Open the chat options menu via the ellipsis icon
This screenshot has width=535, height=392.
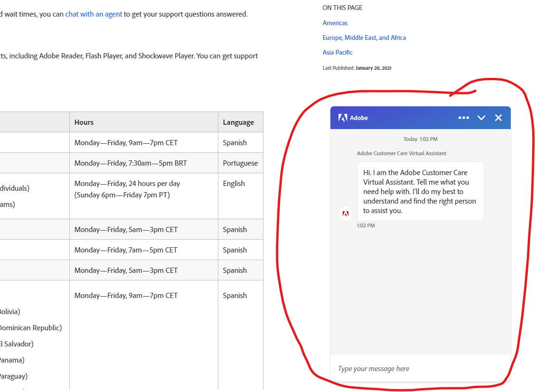tap(464, 117)
